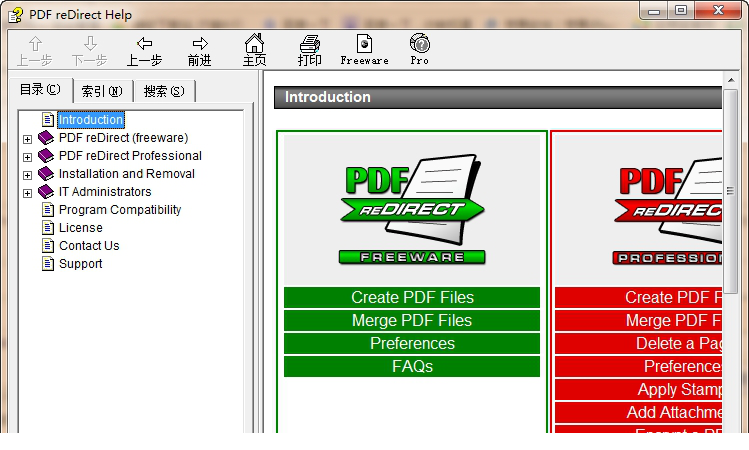Expand the Installation and Removal node
The image size is (749, 450).
tap(27, 175)
